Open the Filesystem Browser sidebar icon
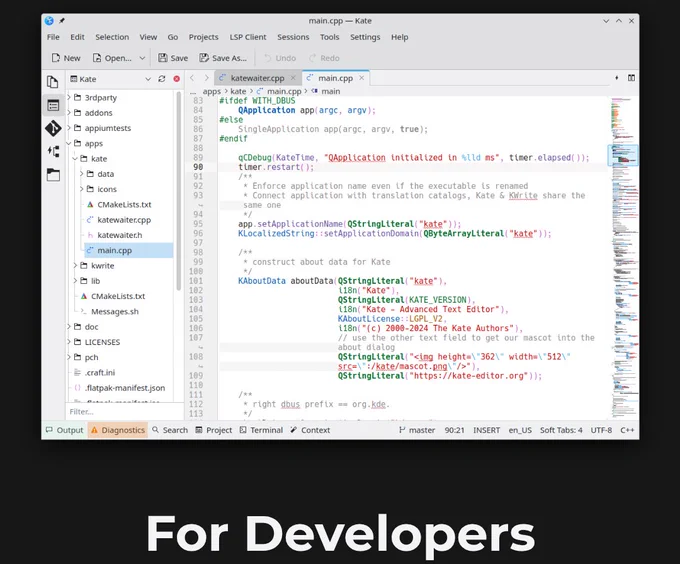Image resolution: width=680 pixels, height=564 pixels. (x=53, y=175)
